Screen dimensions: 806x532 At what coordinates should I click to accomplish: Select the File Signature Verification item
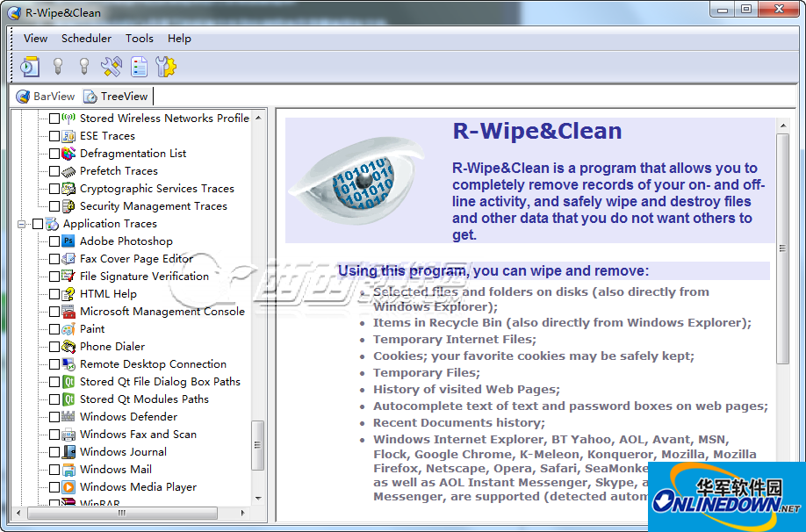pyautogui.click(x=145, y=277)
